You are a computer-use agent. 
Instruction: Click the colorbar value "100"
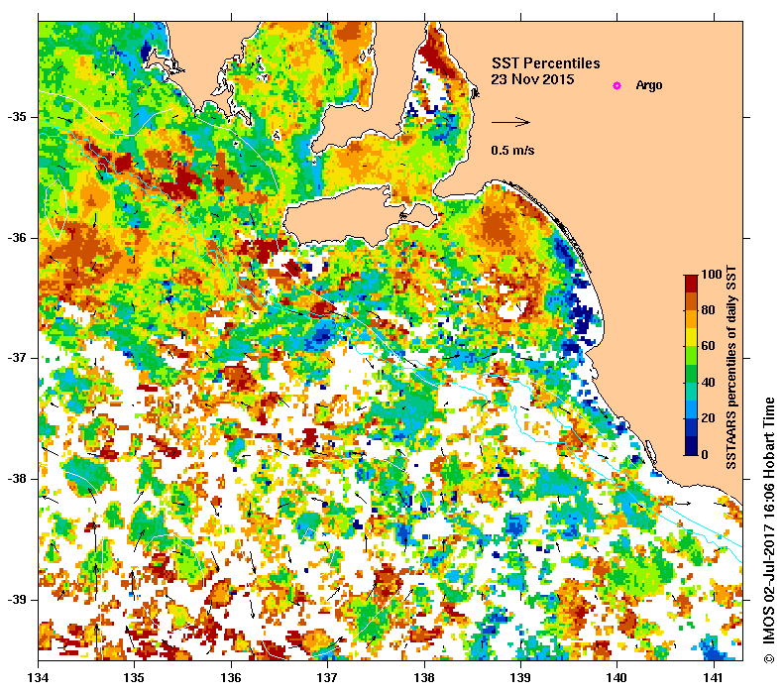click(711, 275)
